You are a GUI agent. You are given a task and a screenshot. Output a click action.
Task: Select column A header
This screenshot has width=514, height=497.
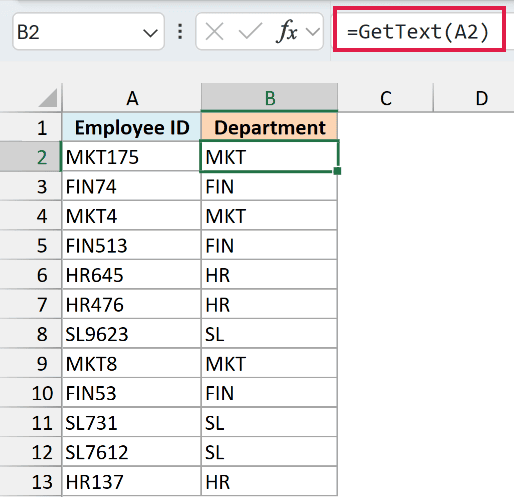tap(132, 98)
